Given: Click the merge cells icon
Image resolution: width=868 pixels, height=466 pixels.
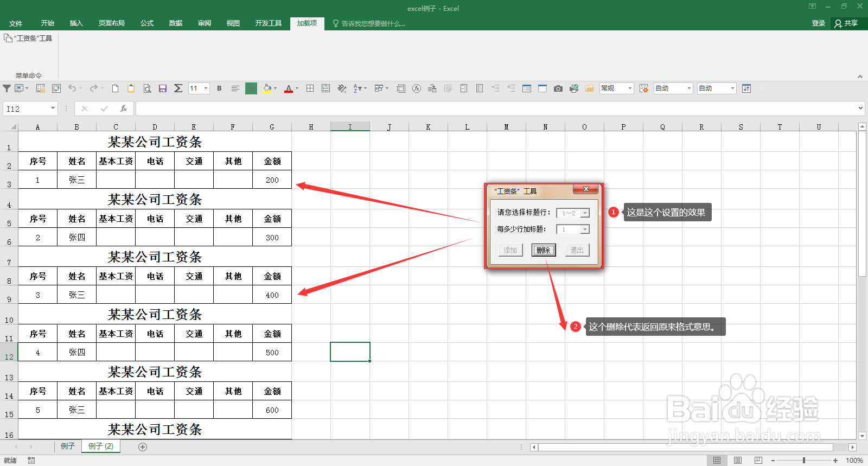Looking at the screenshot, I should pos(325,88).
